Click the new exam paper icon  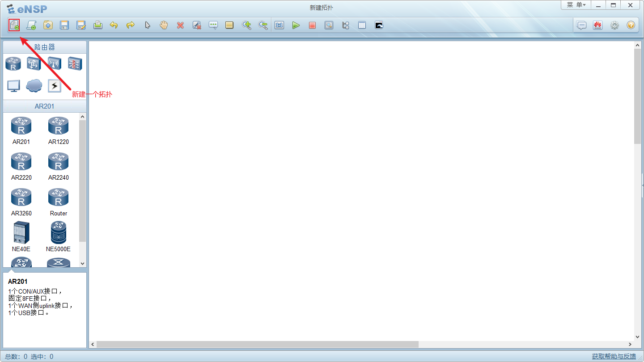coord(31,25)
